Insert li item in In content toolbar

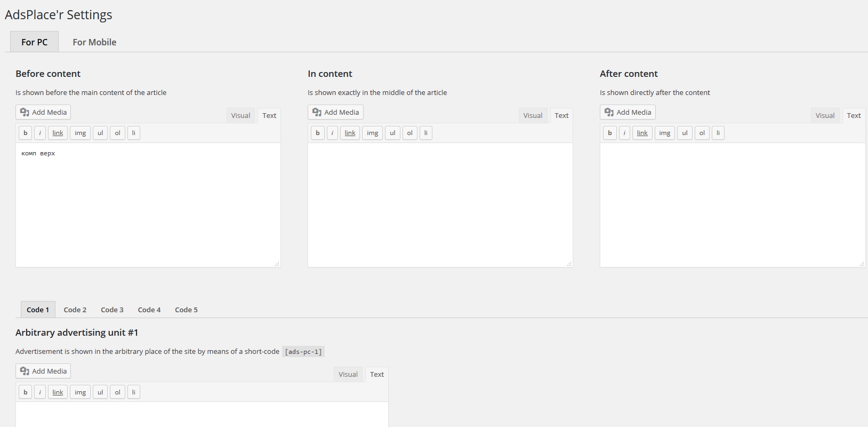(426, 133)
